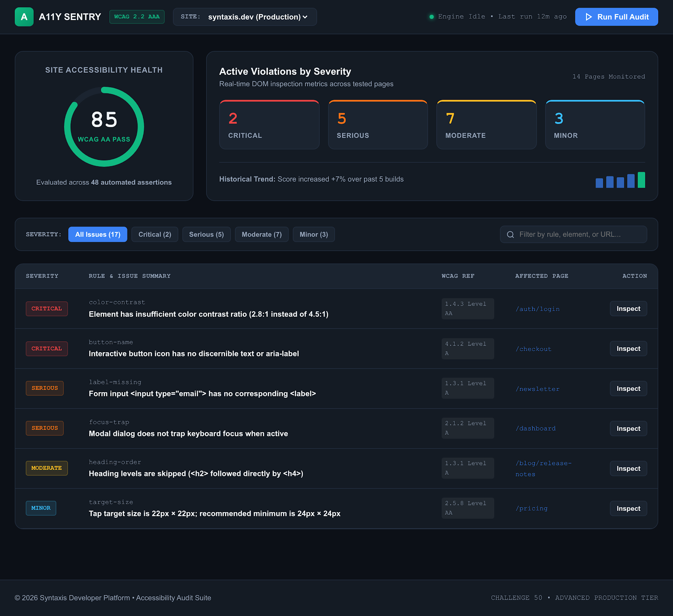Filter by Moderate (7) issues
The height and width of the screenshot is (616, 673).
262,235
